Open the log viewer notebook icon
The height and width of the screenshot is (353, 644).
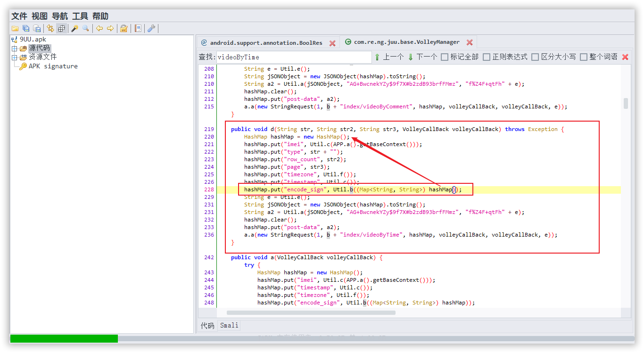pyautogui.click(x=138, y=29)
